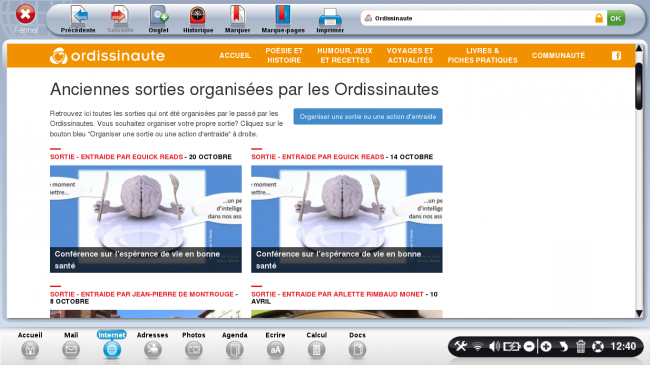Click the battery charging icon

pos(511,346)
